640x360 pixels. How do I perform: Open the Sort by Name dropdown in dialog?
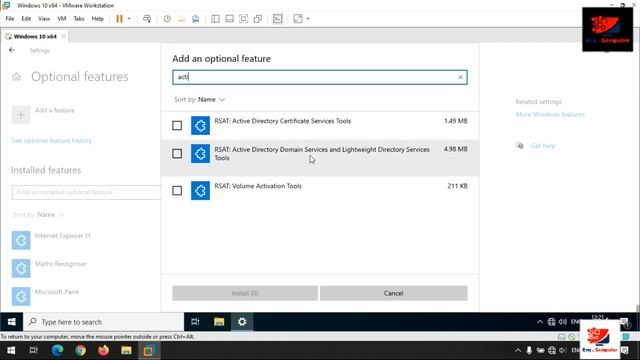click(x=200, y=100)
